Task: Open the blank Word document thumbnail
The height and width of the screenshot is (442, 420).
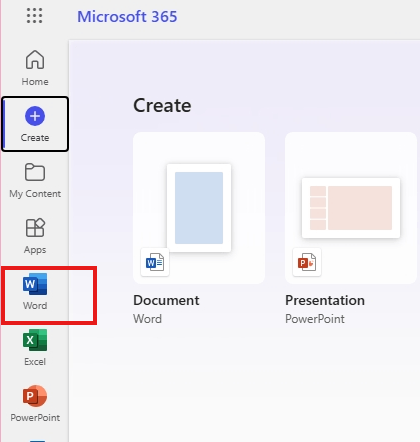Action: point(199,208)
